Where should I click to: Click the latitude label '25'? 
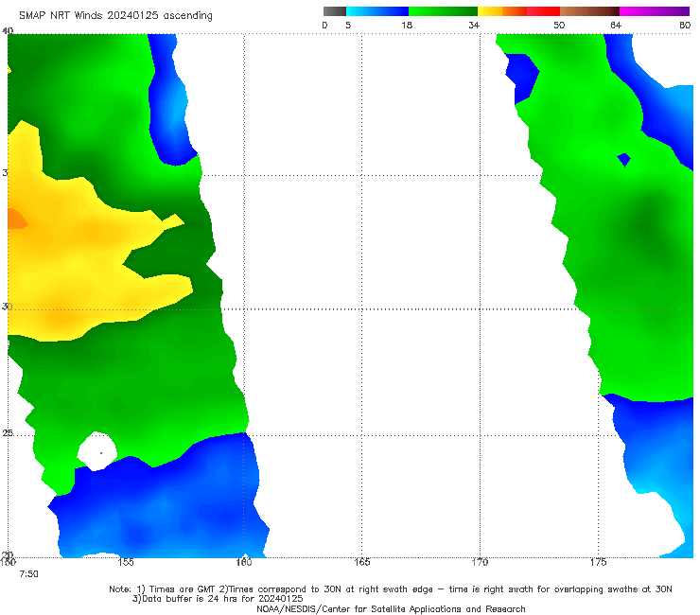(x=8, y=433)
